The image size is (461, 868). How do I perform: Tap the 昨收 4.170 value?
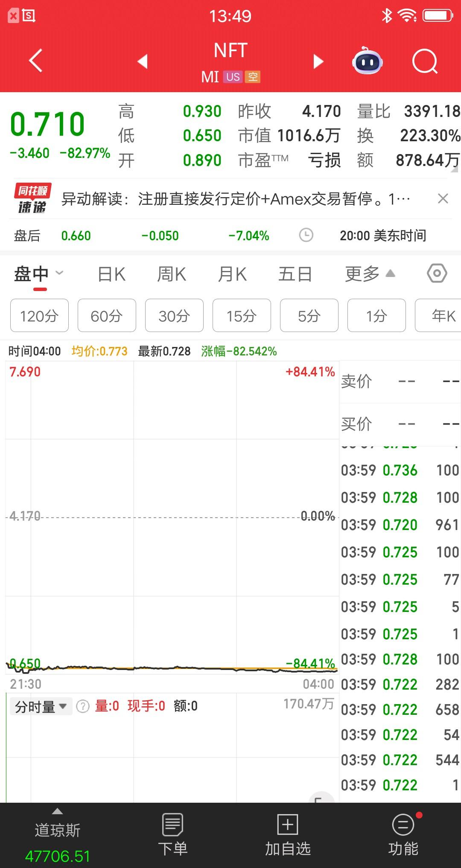pyautogui.click(x=321, y=111)
